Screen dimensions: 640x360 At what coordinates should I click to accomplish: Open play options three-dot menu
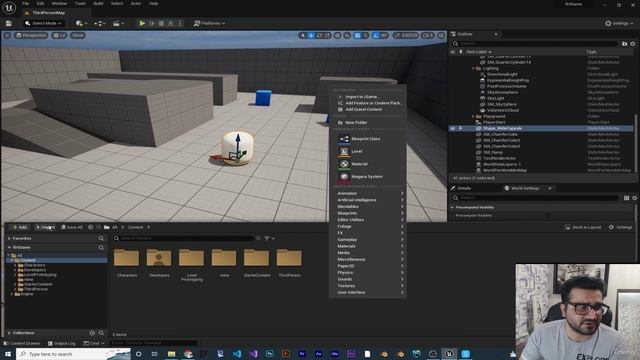[x=180, y=23]
